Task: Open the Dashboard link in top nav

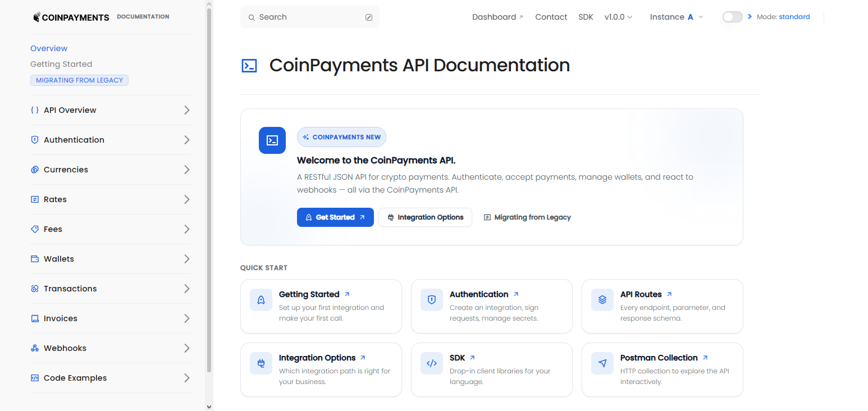Action: click(497, 17)
